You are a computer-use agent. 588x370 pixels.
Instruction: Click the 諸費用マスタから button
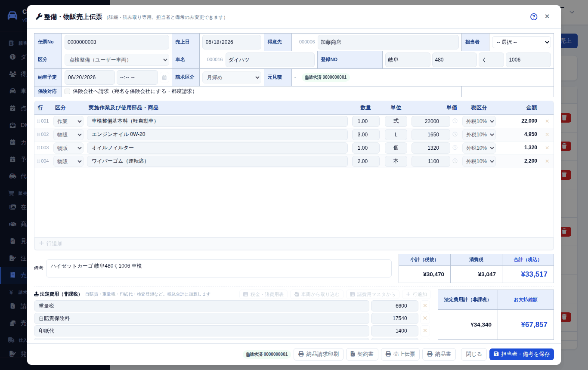pyautogui.click(x=373, y=294)
